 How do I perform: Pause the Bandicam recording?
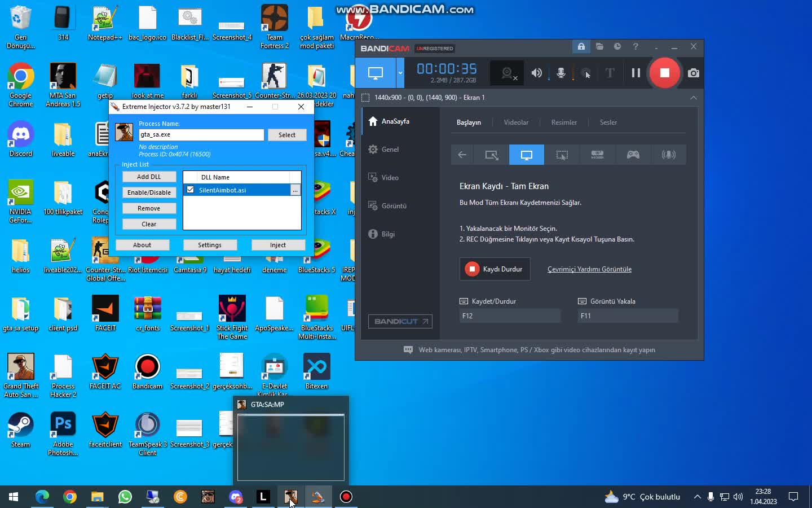pos(636,73)
